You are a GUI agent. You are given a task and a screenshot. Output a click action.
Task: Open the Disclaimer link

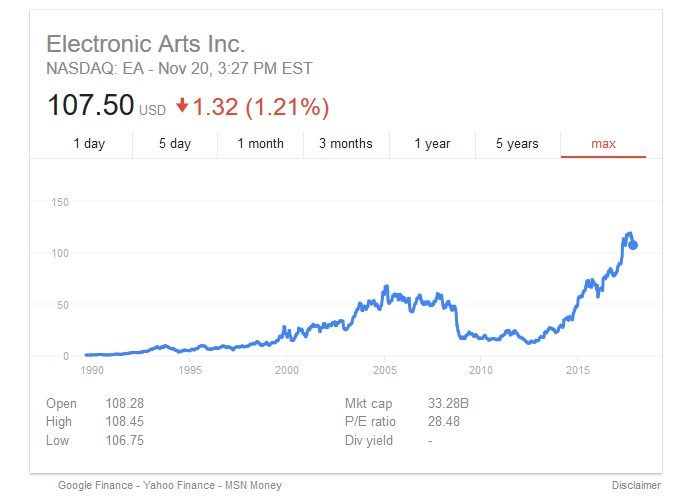pyautogui.click(x=636, y=485)
